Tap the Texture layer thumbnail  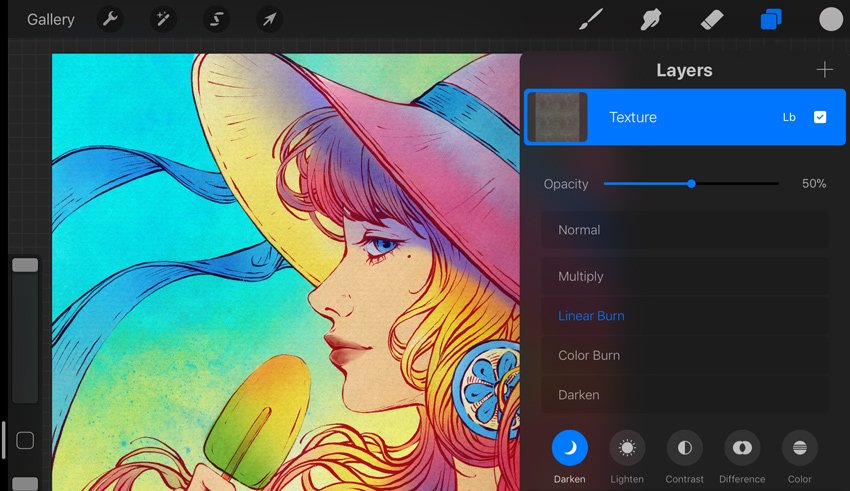pos(557,117)
